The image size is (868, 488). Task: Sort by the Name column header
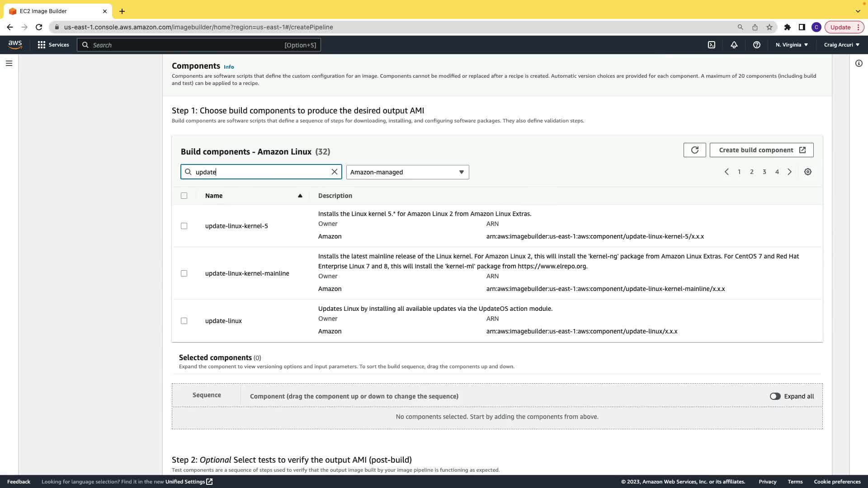coord(214,196)
